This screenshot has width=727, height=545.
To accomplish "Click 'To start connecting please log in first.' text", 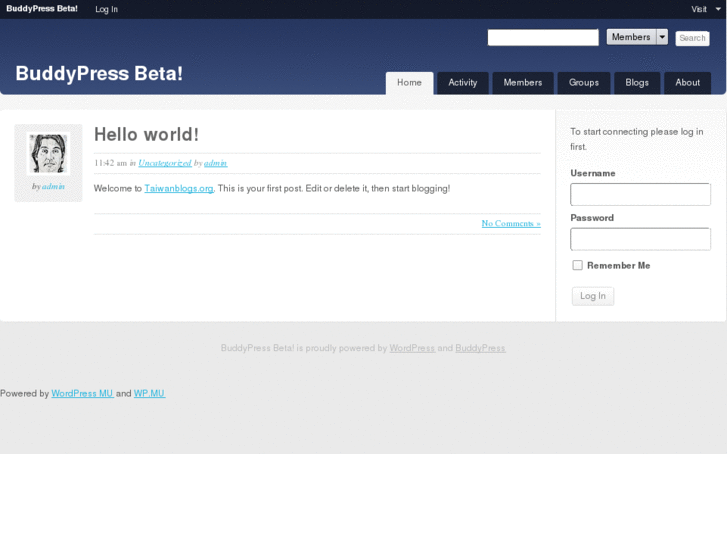I will tap(637, 139).
